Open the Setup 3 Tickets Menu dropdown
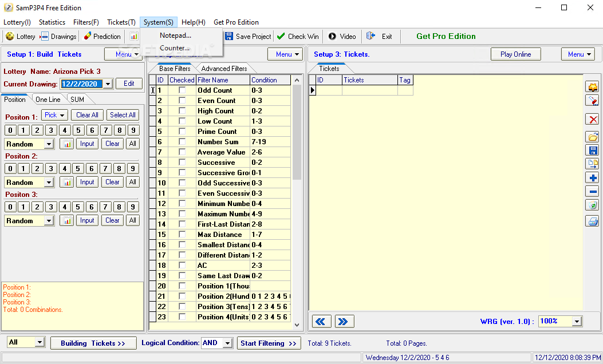 (x=578, y=54)
